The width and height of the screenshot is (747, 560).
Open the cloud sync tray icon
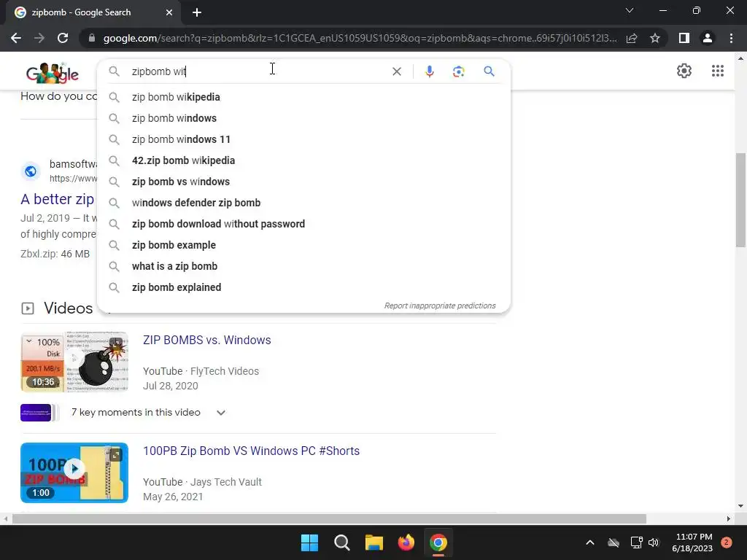point(614,542)
